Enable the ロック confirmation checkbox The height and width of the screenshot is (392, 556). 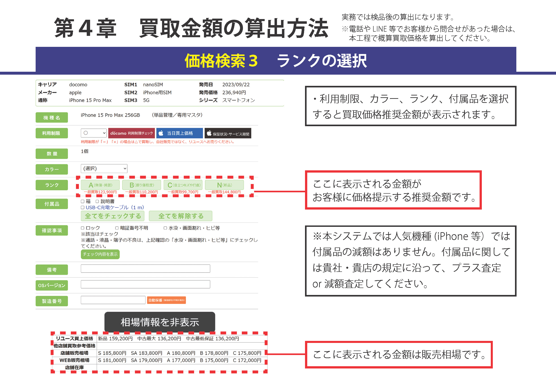[x=82, y=228]
